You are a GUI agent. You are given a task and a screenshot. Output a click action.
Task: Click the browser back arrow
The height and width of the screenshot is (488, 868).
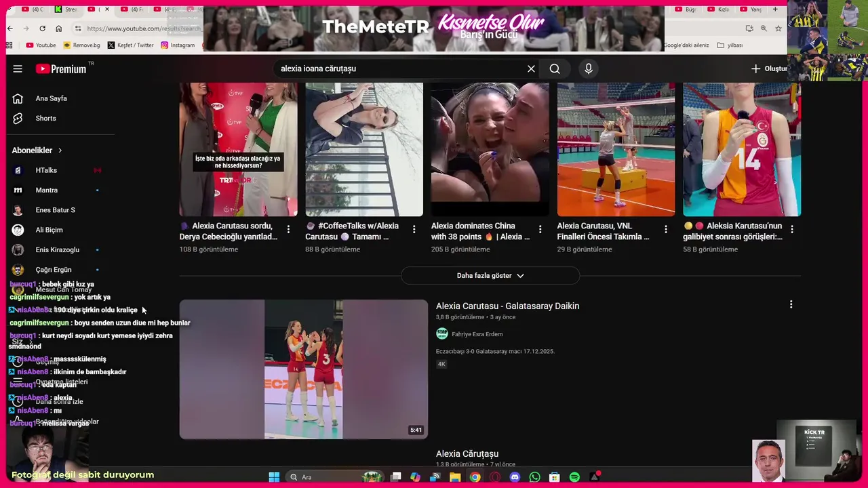(9, 28)
